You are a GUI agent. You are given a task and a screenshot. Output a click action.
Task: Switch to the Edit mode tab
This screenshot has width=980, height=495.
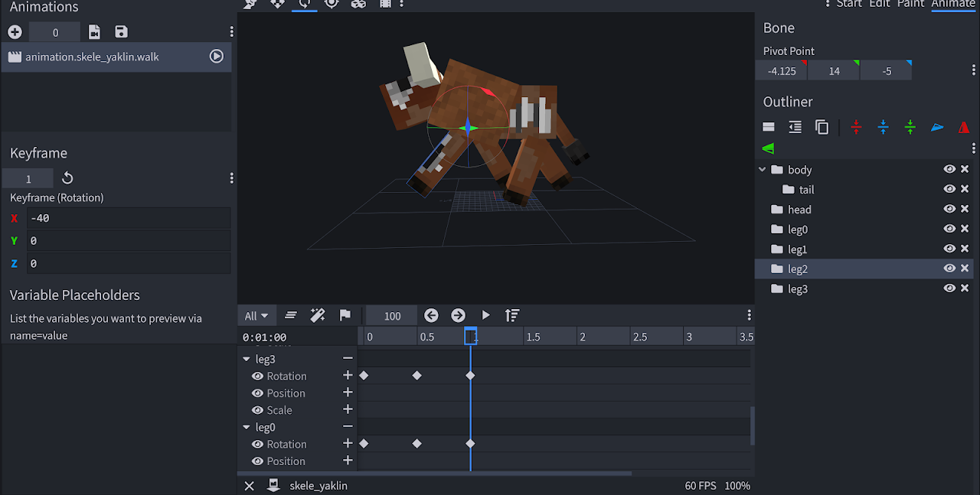879,4
